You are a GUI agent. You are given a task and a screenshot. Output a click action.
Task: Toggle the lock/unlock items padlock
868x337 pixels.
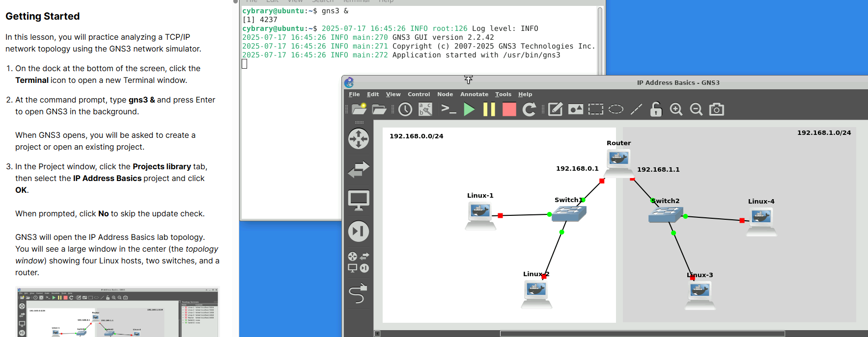point(656,109)
